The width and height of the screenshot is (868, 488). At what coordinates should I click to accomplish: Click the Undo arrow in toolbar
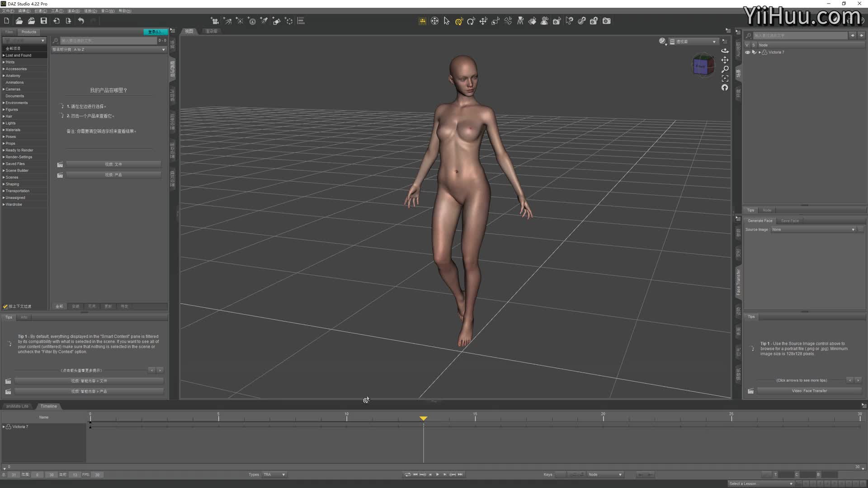[81, 21]
